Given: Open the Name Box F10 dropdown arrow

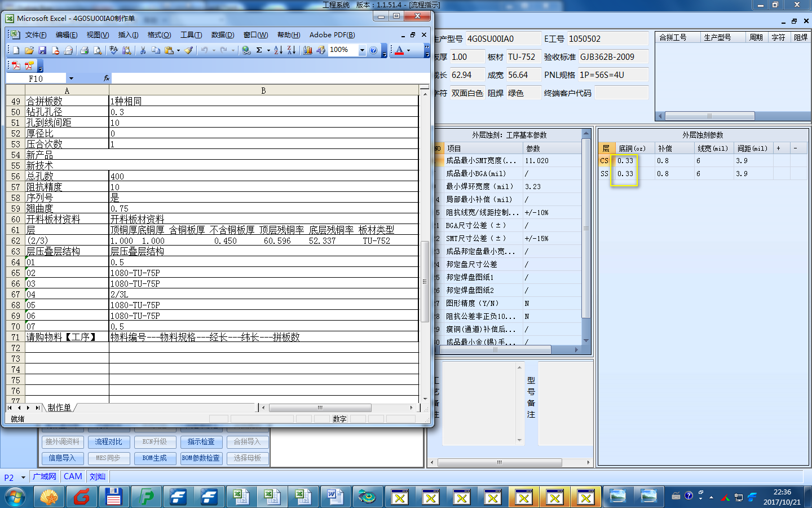Looking at the screenshot, I should click(71, 78).
